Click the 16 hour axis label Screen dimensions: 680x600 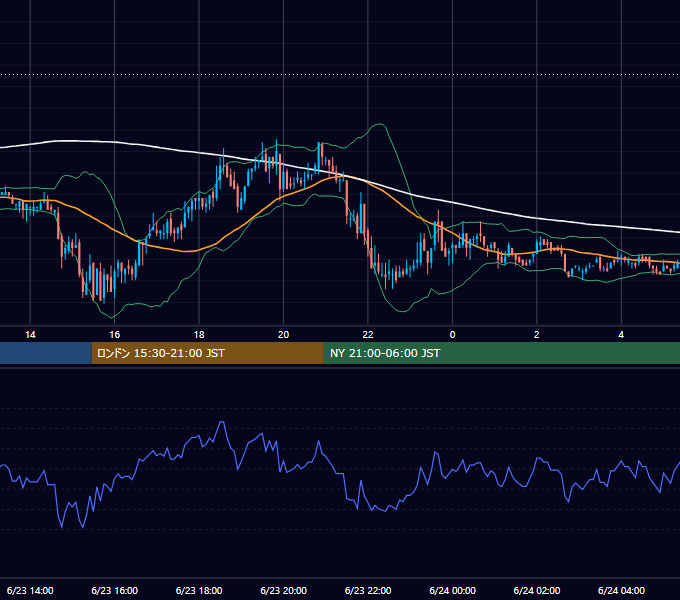tap(114, 335)
